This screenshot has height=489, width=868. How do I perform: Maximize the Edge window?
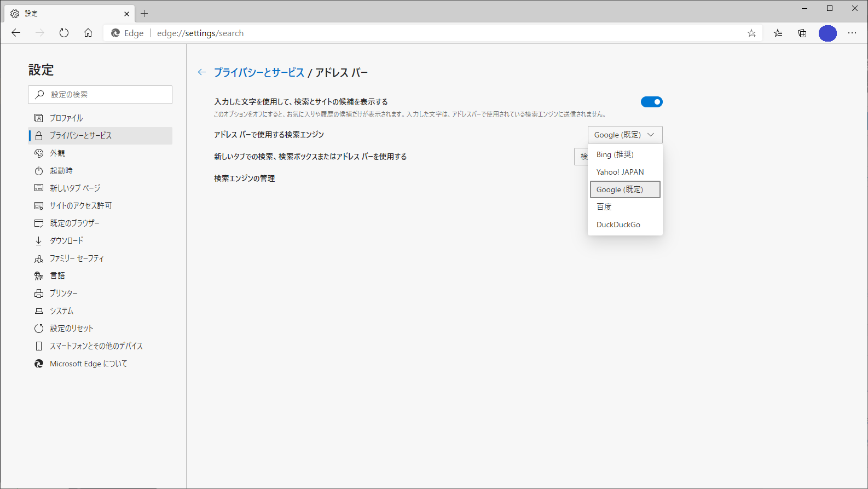830,8
